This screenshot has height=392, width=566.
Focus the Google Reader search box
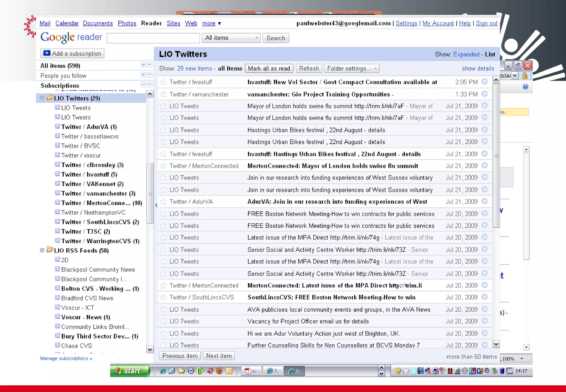point(153,38)
